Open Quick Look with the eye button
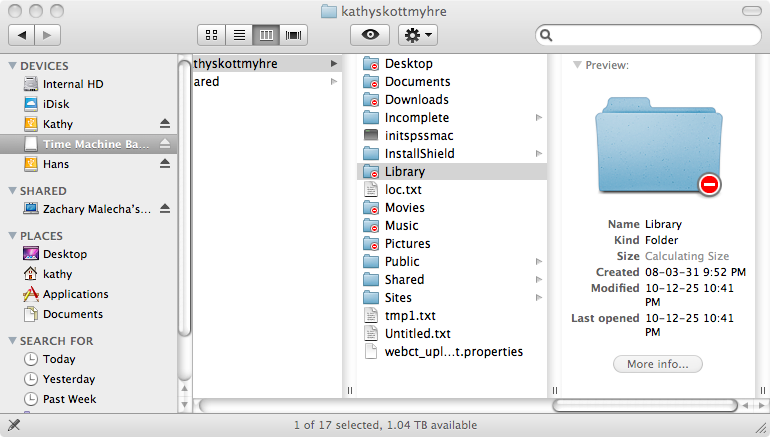 [370, 35]
